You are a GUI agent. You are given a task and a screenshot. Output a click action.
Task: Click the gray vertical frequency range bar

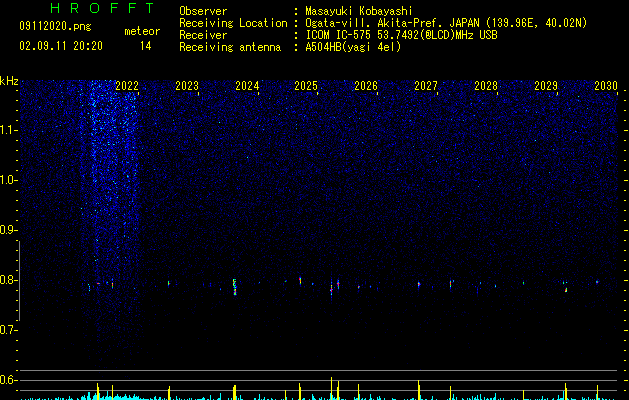pyautogui.click(x=20, y=281)
